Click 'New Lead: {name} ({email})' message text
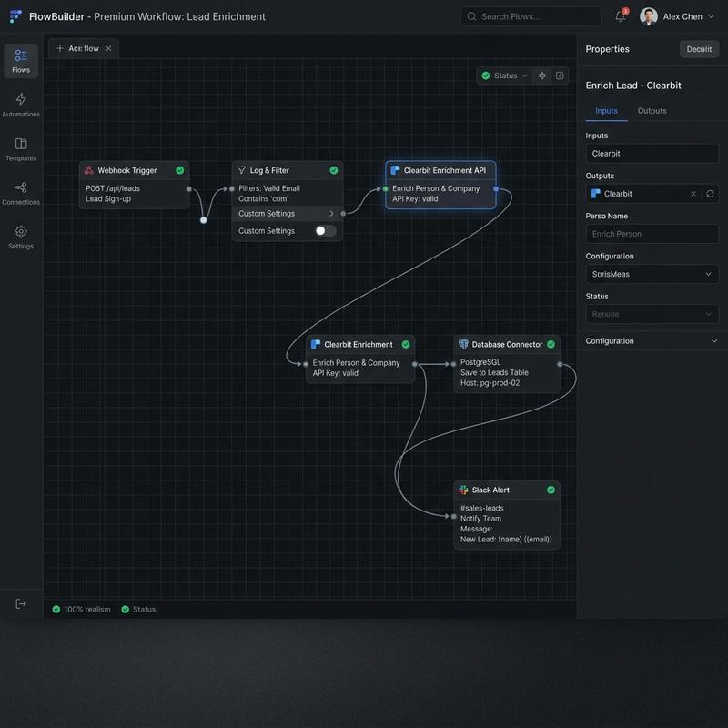Viewport: 728px width, 728px height. click(x=506, y=540)
